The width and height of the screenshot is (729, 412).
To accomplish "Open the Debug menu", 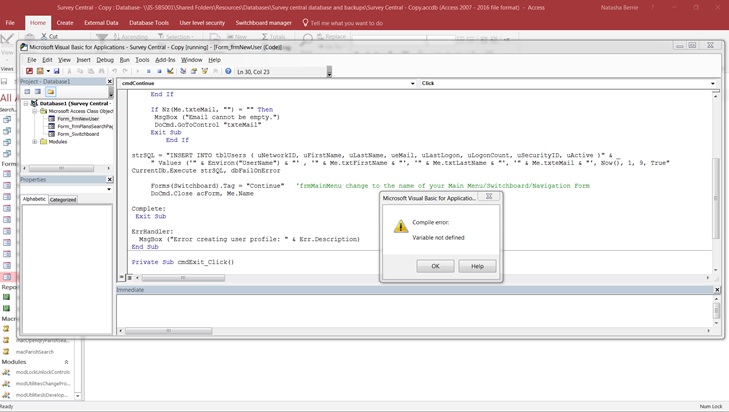I will click(x=105, y=60).
